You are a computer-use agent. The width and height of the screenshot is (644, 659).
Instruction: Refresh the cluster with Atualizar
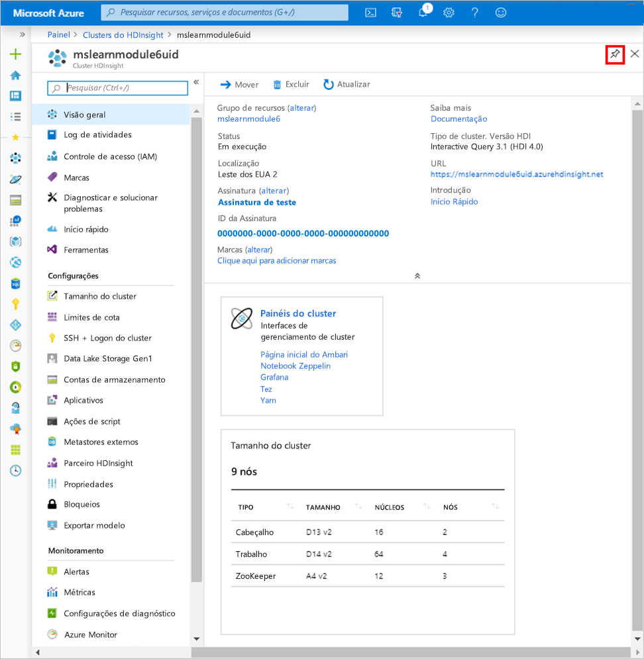pyautogui.click(x=347, y=84)
